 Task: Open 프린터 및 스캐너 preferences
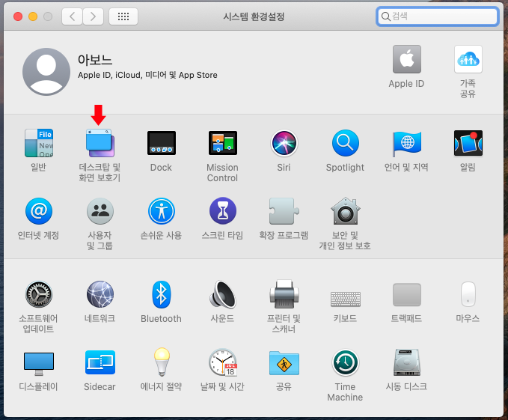[284, 294]
